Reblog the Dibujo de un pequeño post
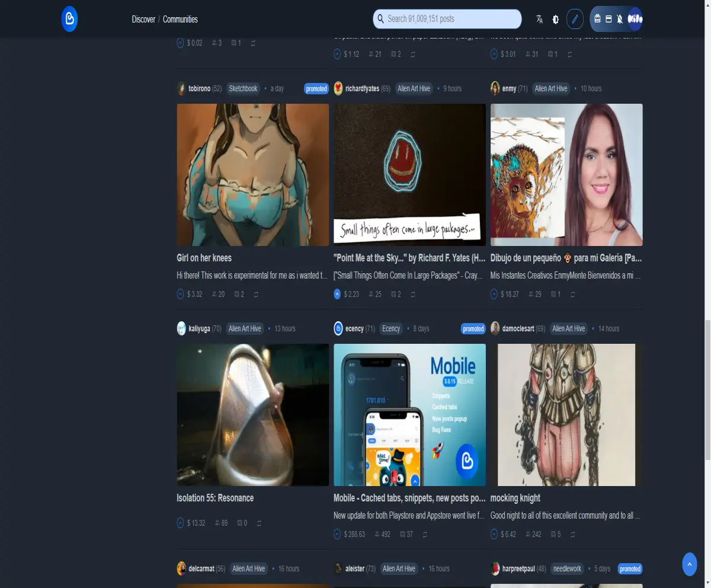This screenshot has height=588, width=711. pyautogui.click(x=572, y=294)
